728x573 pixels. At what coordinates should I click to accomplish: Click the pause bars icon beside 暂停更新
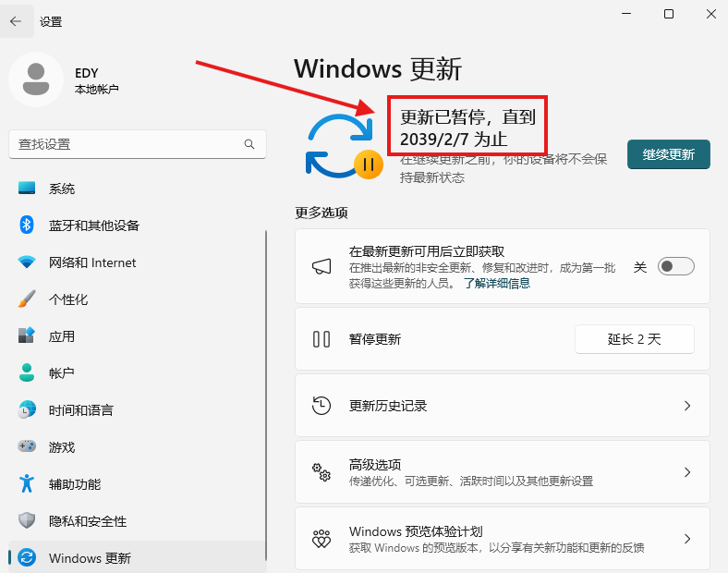tap(322, 339)
